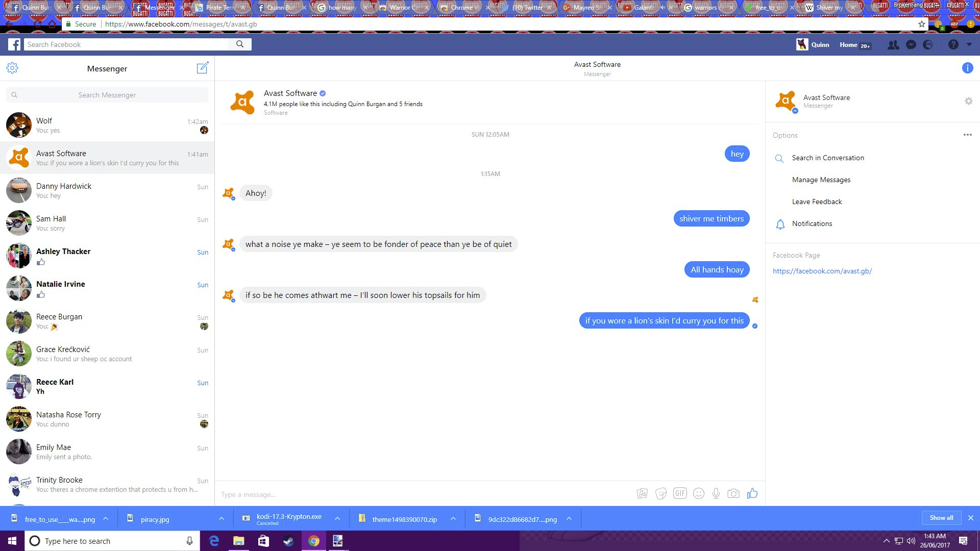Open conversation with Reece Karl

[107, 386]
